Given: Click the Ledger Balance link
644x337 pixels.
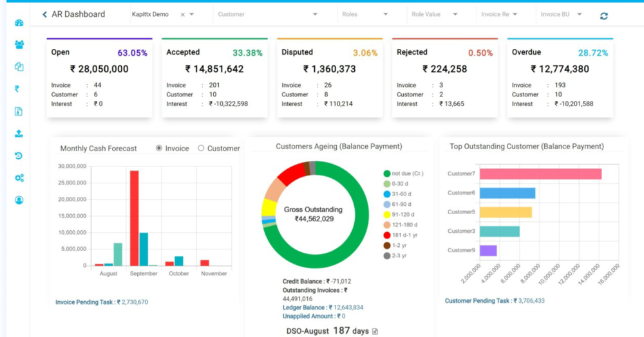Looking at the screenshot, I should click(x=323, y=307).
